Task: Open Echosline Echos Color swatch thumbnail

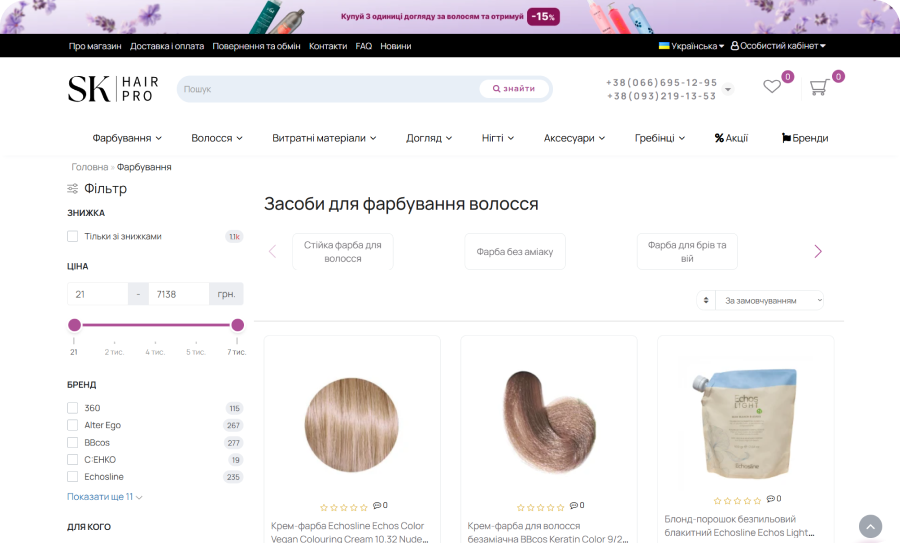Action: tap(352, 425)
